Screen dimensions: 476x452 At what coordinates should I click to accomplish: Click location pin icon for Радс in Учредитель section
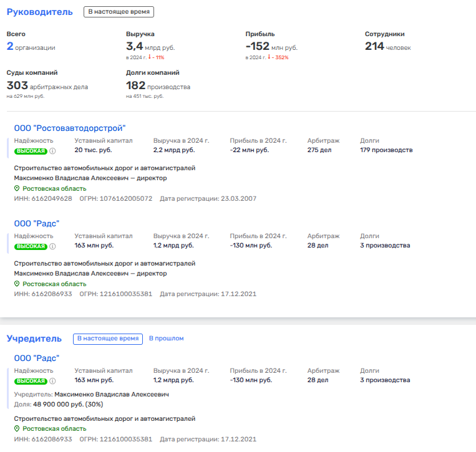click(17, 429)
